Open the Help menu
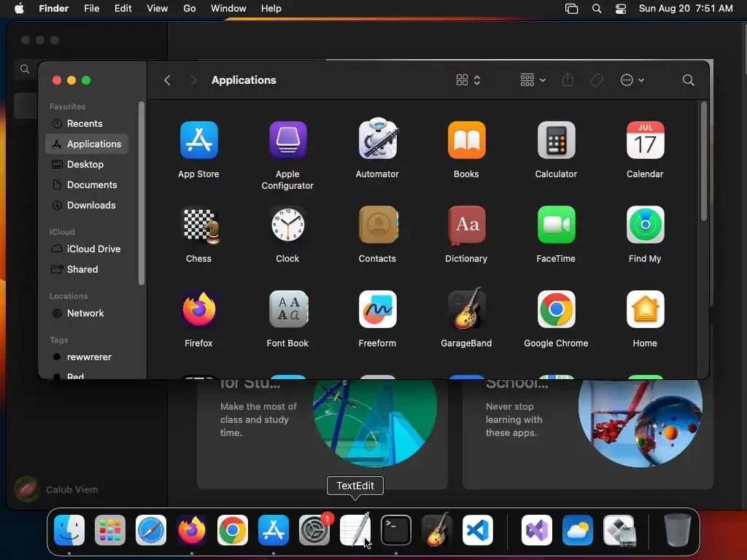This screenshot has height=560, width=747. [271, 9]
